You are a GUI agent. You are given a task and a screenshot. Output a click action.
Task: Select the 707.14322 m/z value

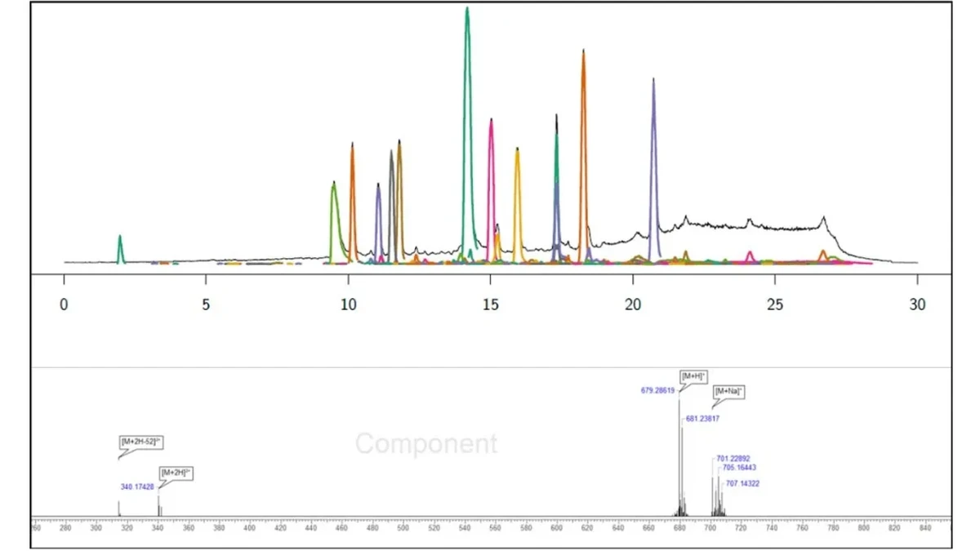click(743, 483)
